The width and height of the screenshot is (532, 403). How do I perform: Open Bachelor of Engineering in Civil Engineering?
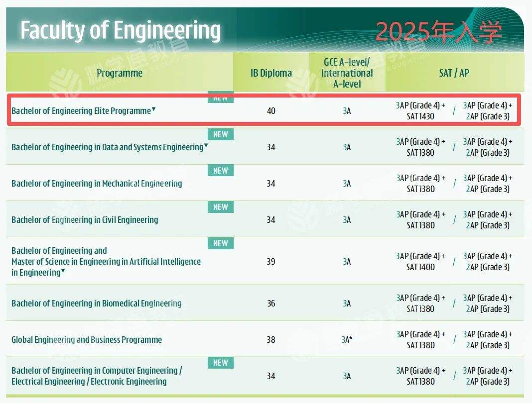pyautogui.click(x=85, y=220)
